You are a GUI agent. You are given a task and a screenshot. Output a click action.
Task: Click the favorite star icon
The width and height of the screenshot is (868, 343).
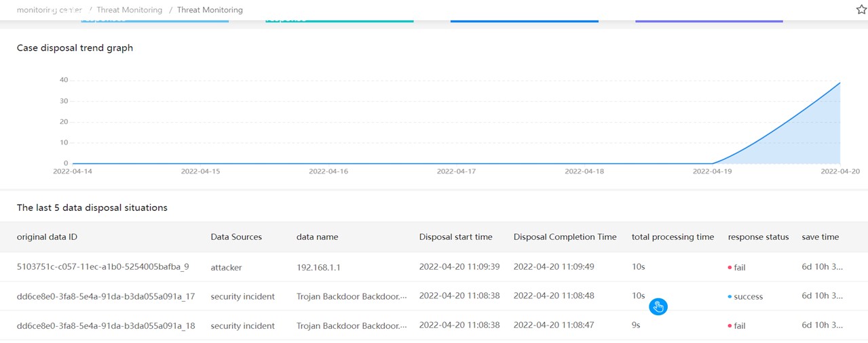pos(861,9)
